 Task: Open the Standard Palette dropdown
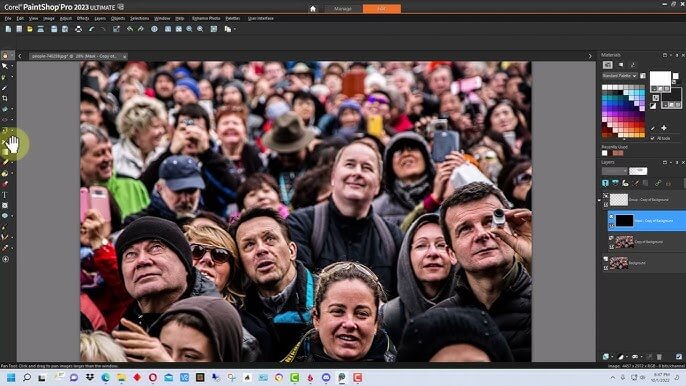tap(620, 76)
